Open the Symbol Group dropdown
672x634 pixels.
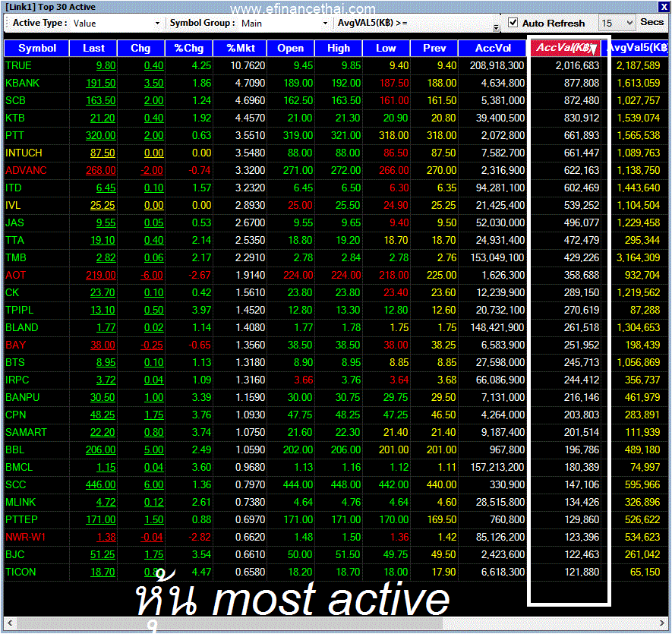click(x=325, y=23)
